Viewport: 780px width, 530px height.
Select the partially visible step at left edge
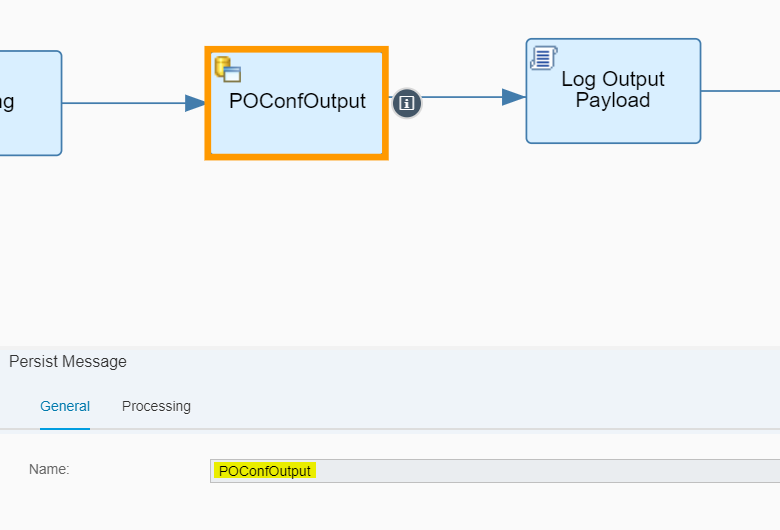point(30,103)
